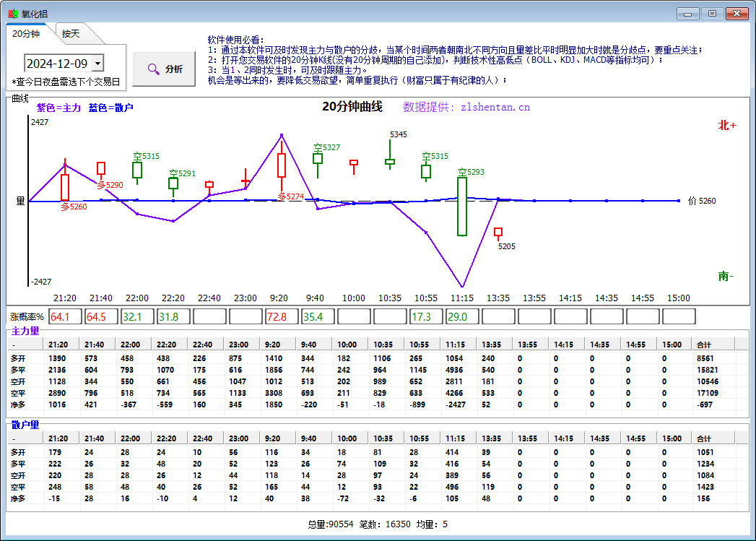Click the 5345 high price label
The image size is (756, 541).
pyautogui.click(x=399, y=134)
